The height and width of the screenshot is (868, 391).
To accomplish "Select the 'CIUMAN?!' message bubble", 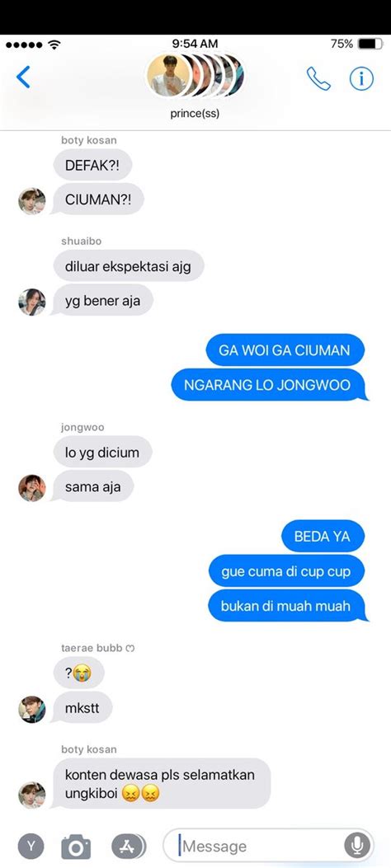I will click(97, 199).
